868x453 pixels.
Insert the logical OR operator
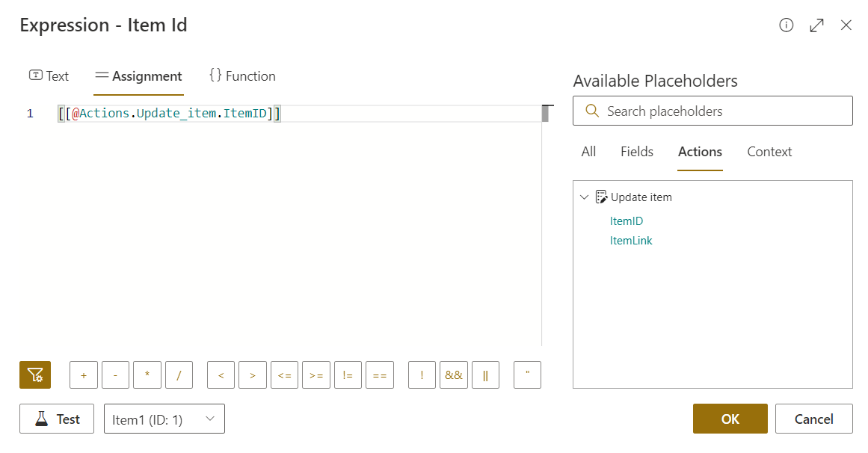click(485, 375)
